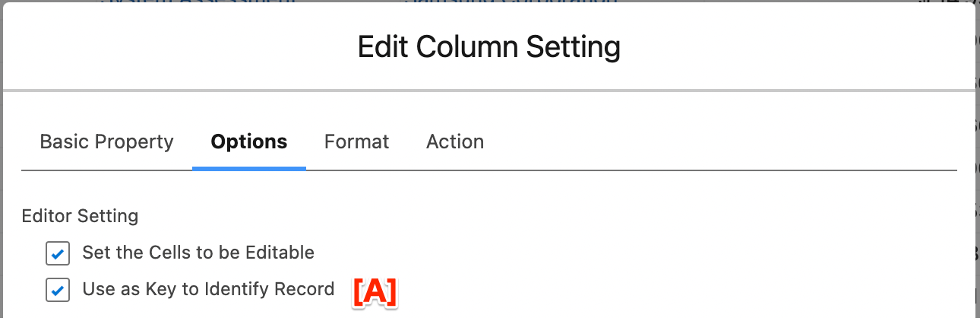Click the Set the Cells to be Editable label text

coord(198,252)
